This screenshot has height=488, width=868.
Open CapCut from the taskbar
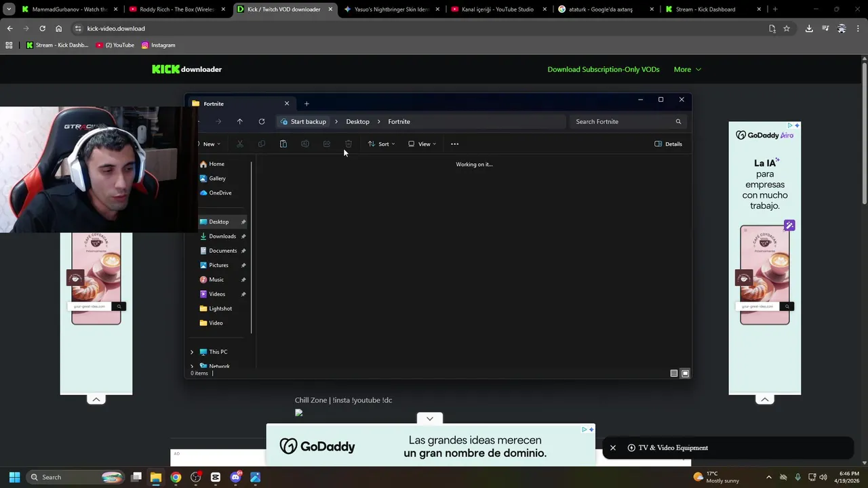coord(216,477)
